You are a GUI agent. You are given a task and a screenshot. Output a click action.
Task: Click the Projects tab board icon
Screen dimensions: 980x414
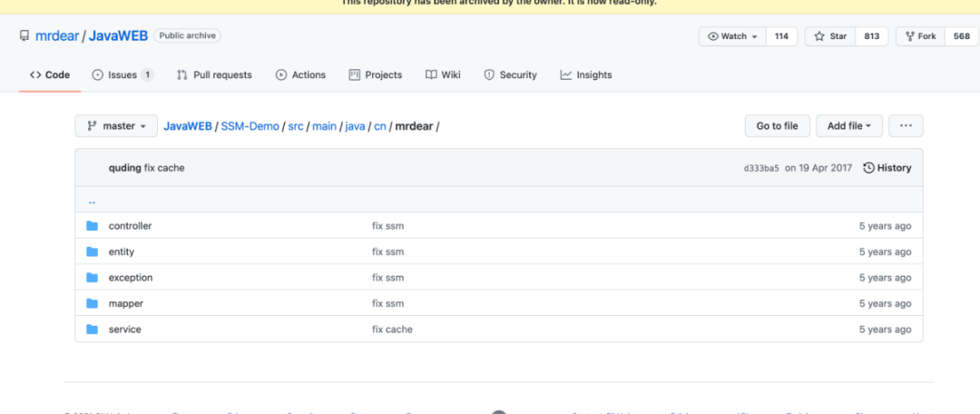(355, 75)
